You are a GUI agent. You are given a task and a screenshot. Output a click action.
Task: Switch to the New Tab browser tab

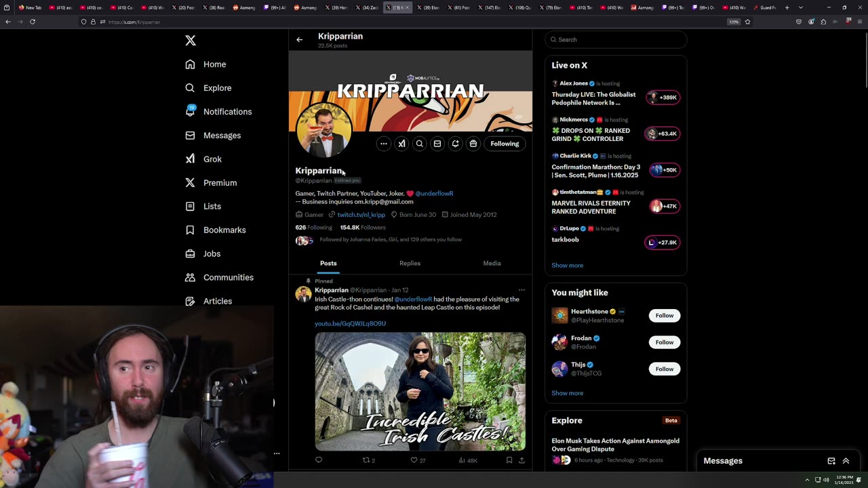click(31, 7)
